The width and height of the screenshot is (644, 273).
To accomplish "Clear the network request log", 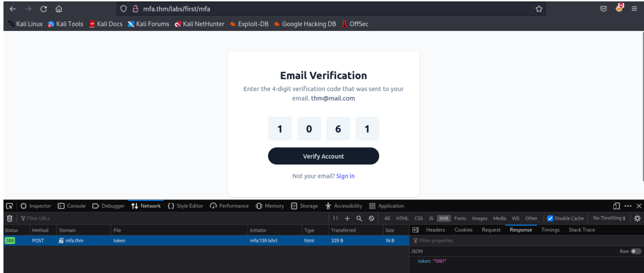I will [10, 219].
